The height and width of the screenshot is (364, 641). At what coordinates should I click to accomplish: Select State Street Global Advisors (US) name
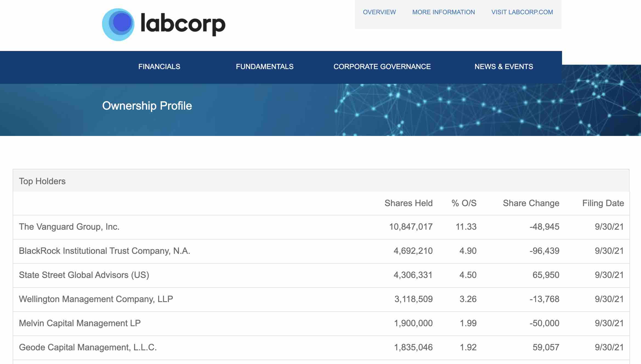click(84, 275)
